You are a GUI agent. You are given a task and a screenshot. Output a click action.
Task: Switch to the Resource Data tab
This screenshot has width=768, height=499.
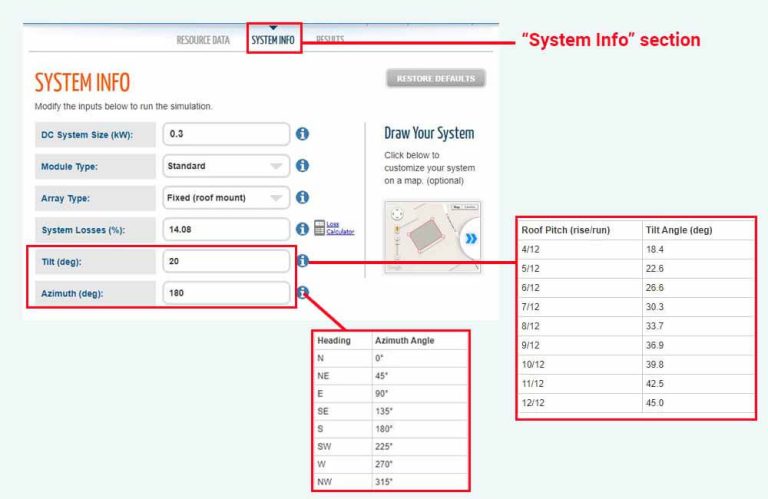click(x=203, y=40)
